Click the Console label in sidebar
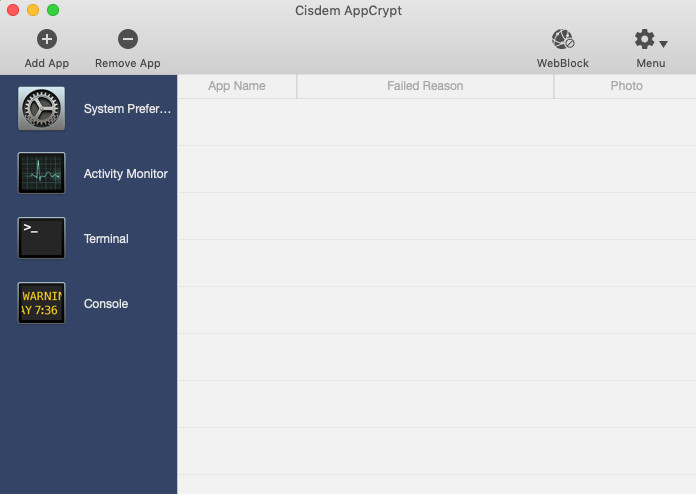Viewport: 696px width, 494px height. 106,304
